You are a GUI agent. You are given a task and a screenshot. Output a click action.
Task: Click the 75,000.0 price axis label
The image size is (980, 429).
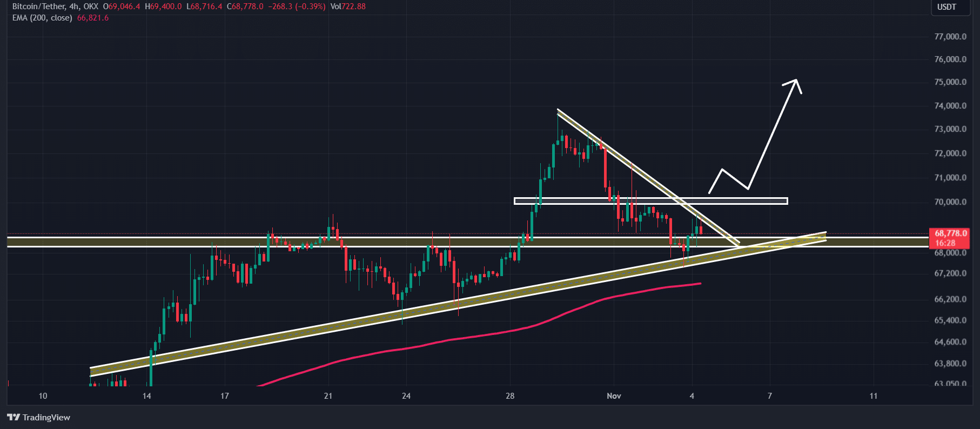[x=950, y=82]
